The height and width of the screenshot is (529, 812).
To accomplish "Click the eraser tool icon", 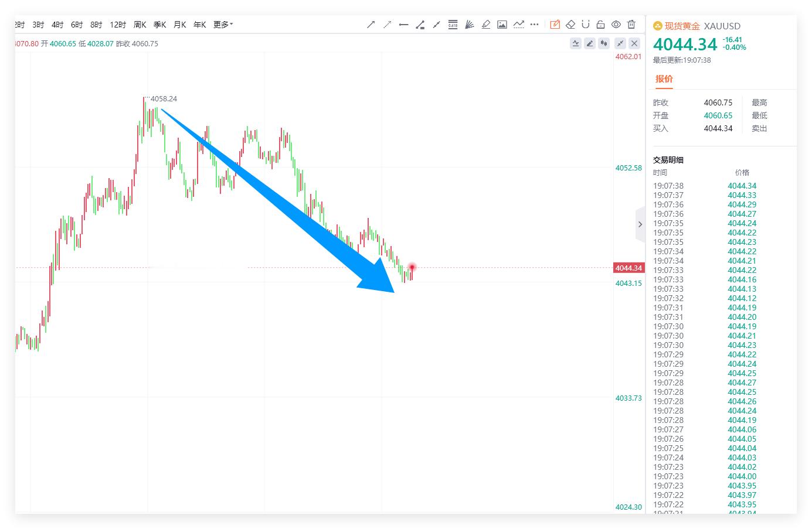I will [x=570, y=25].
